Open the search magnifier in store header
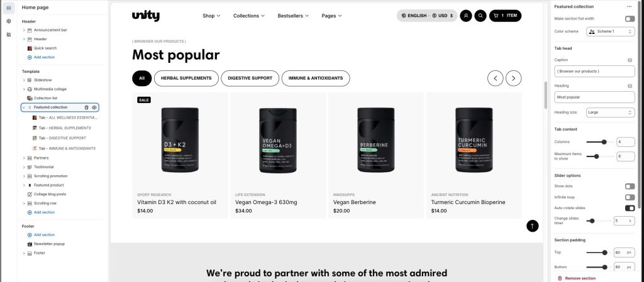This screenshot has height=282, width=644. 480,16
